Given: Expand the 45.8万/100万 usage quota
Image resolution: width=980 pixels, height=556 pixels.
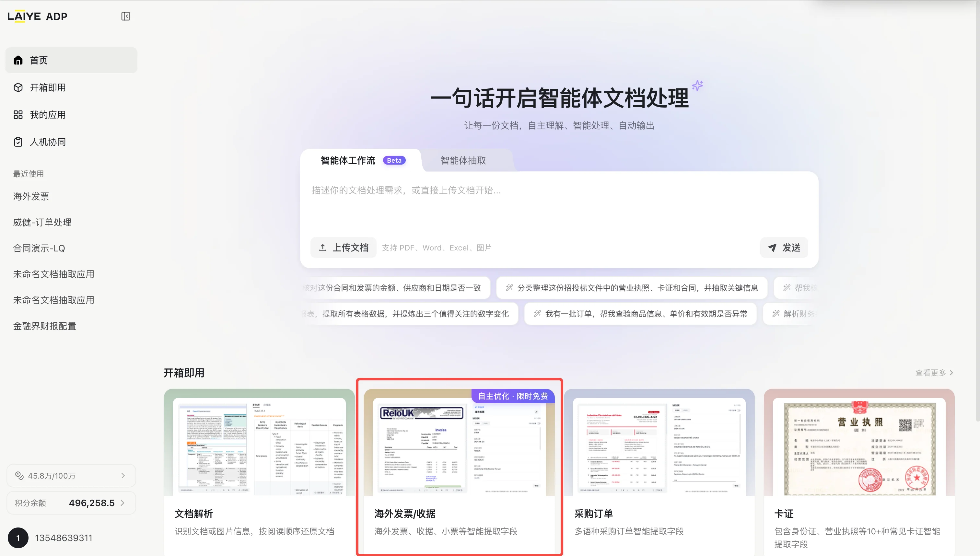Looking at the screenshot, I should point(71,476).
